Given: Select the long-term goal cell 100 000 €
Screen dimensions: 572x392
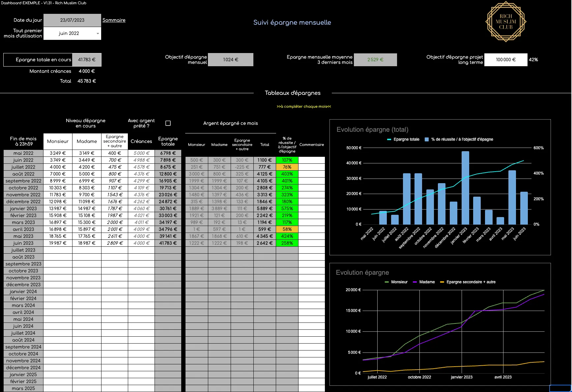Looking at the screenshot, I should click(505, 60).
